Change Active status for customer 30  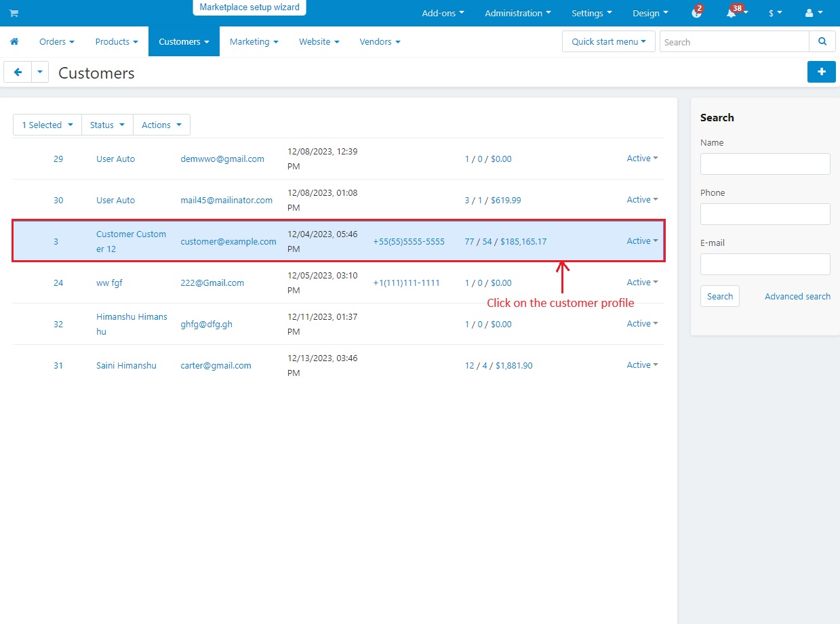[642, 199]
